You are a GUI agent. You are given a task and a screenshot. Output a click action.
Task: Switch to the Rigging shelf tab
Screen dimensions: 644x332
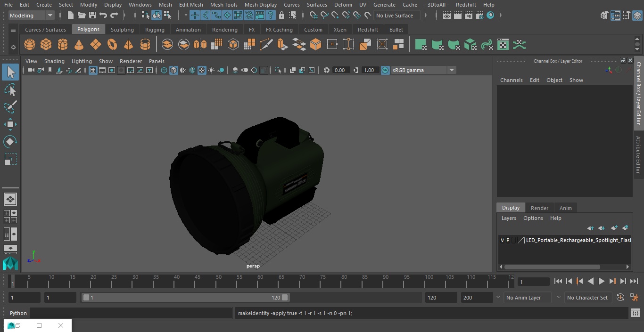tap(155, 30)
